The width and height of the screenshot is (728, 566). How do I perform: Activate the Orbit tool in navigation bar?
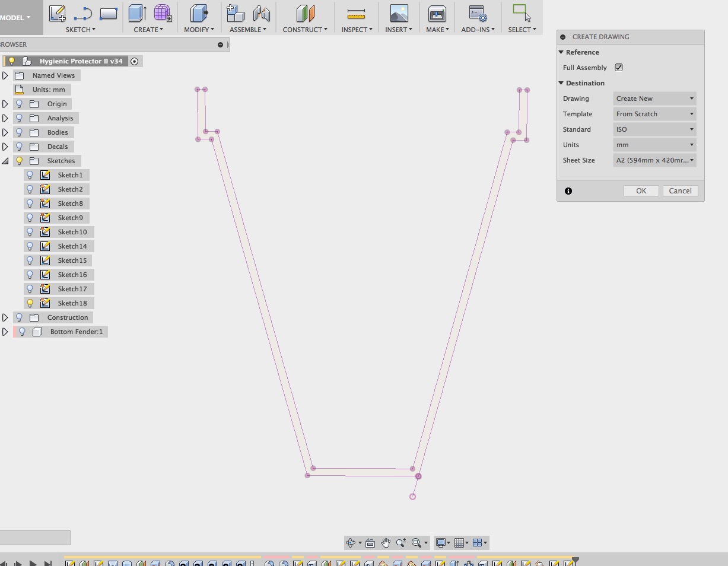coord(351,542)
